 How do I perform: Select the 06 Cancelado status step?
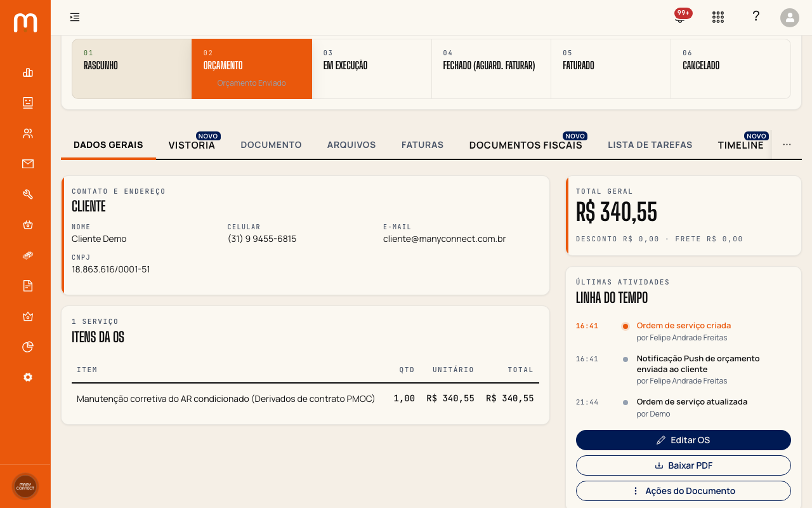pos(730,69)
